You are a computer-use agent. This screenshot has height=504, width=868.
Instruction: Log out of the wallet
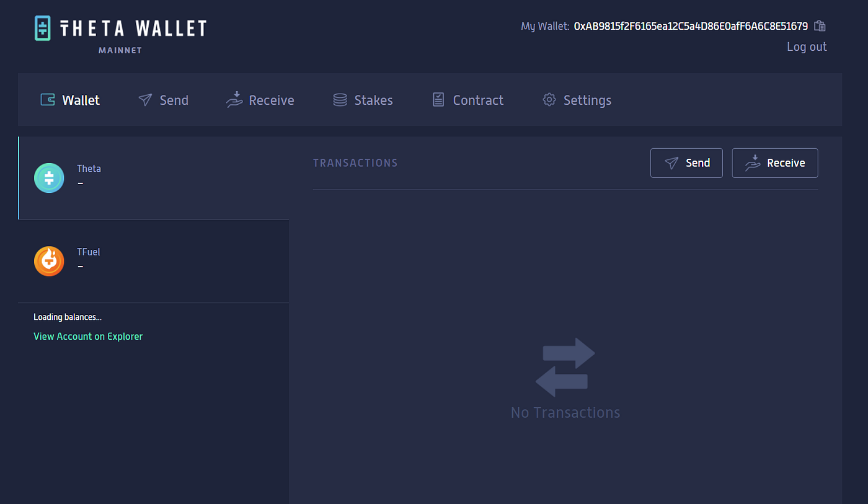click(x=807, y=46)
